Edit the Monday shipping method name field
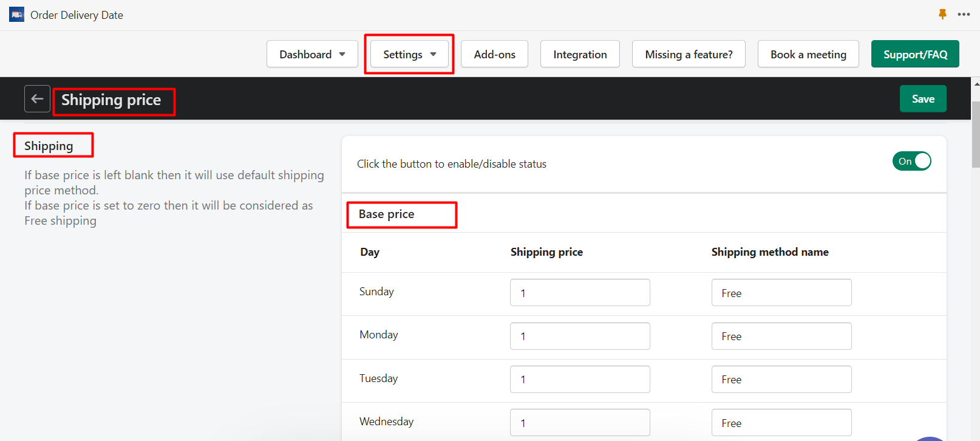The image size is (980, 441). [781, 336]
